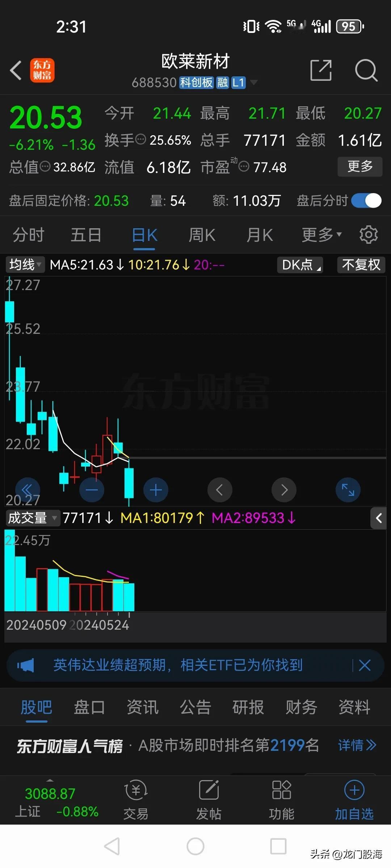This screenshot has width=391, height=868.
Task: Open 详情 popularity ranking link
Action: click(x=357, y=745)
